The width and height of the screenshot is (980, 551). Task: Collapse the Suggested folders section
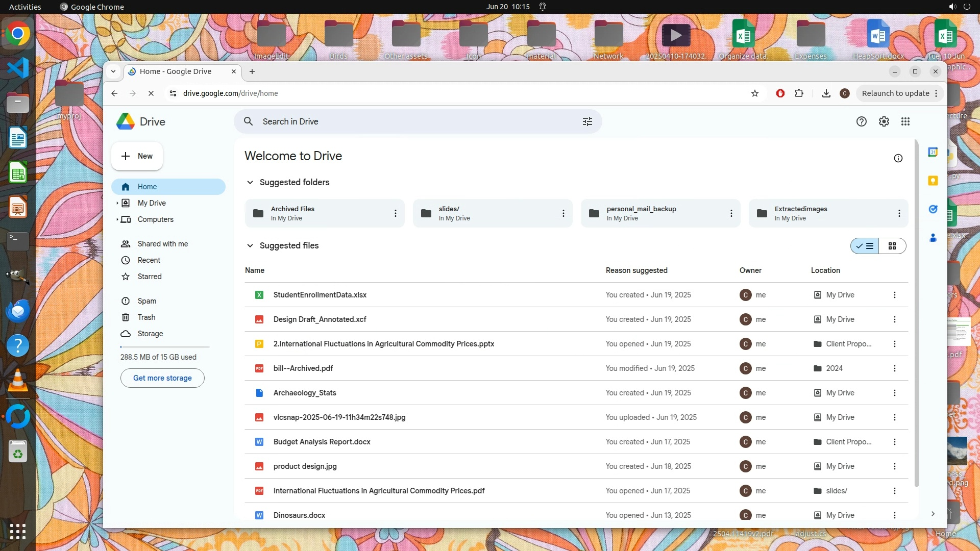pyautogui.click(x=250, y=182)
